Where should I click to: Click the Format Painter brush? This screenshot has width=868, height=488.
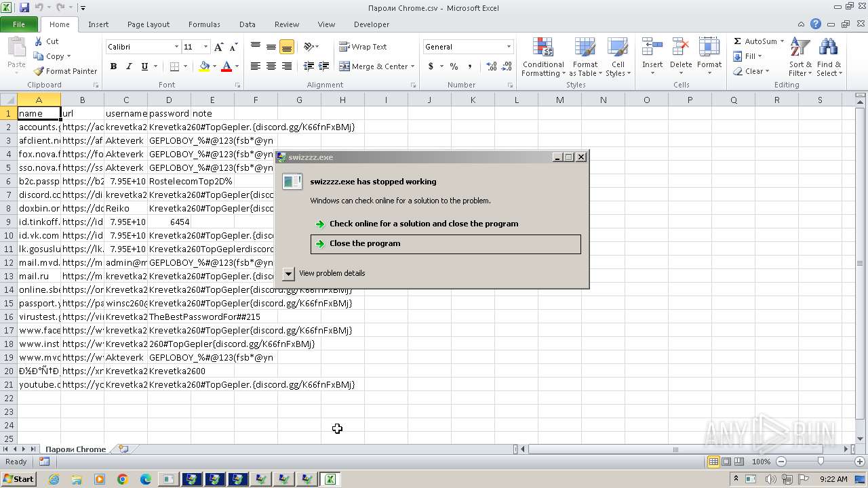[39, 71]
